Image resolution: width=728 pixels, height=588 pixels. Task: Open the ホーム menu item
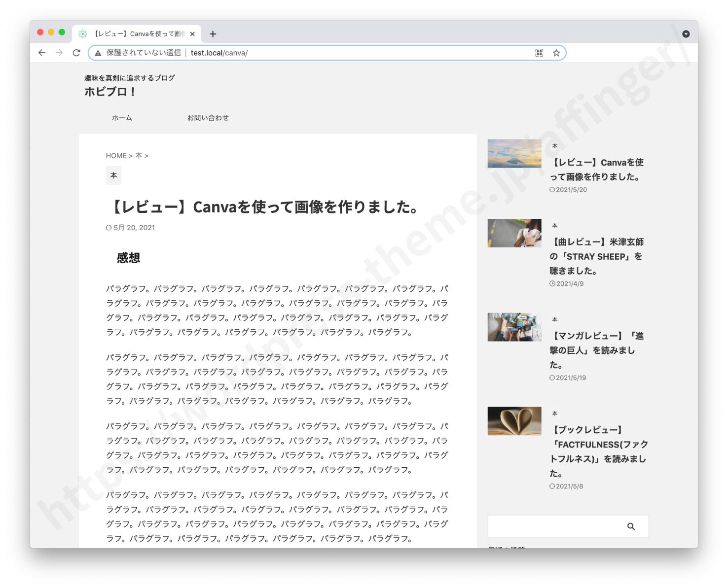(122, 118)
